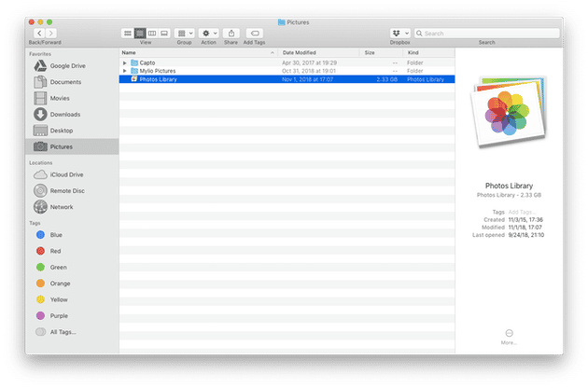Click the More… button in preview
588x388 pixels.
point(509,337)
